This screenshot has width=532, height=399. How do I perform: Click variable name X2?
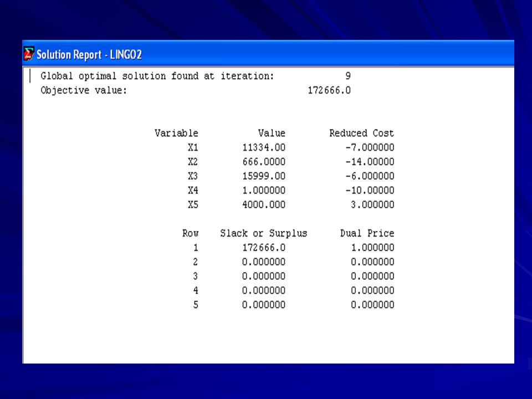click(193, 162)
